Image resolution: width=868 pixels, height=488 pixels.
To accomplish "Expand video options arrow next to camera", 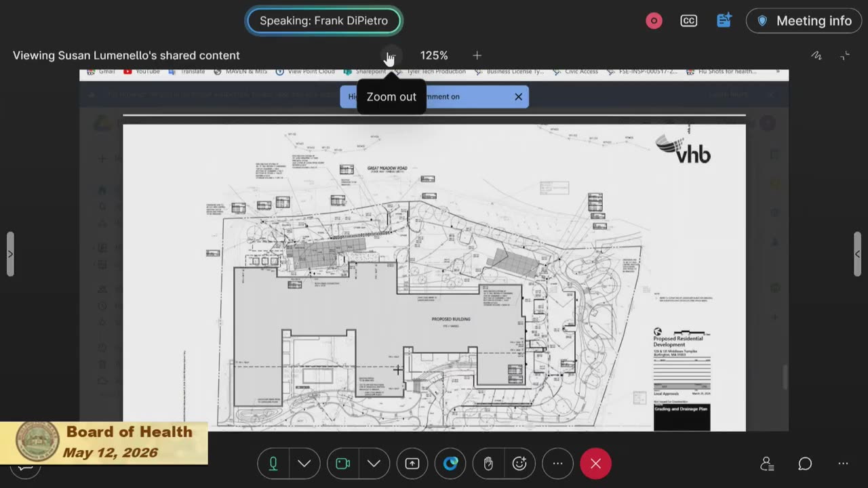I will point(374,464).
